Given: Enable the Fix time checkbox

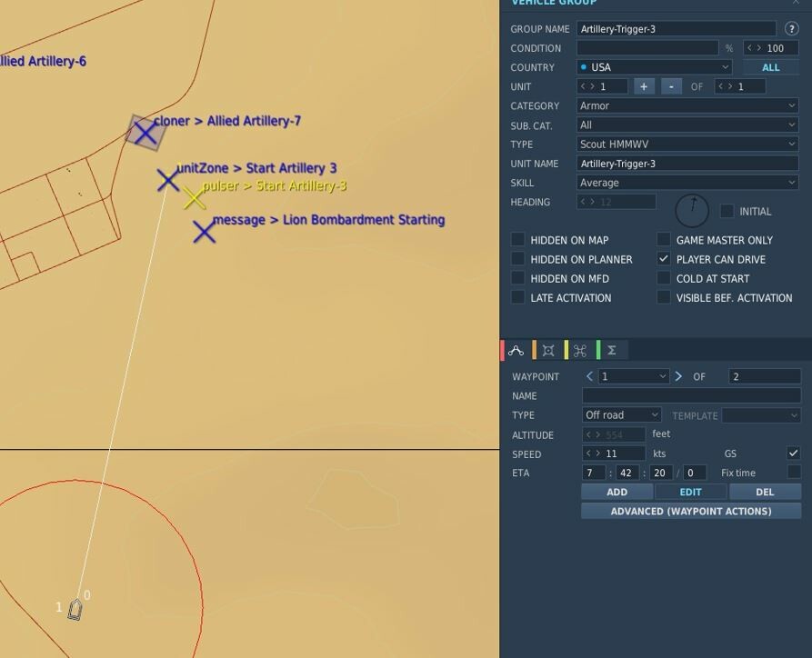Looking at the screenshot, I should pos(793,472).
